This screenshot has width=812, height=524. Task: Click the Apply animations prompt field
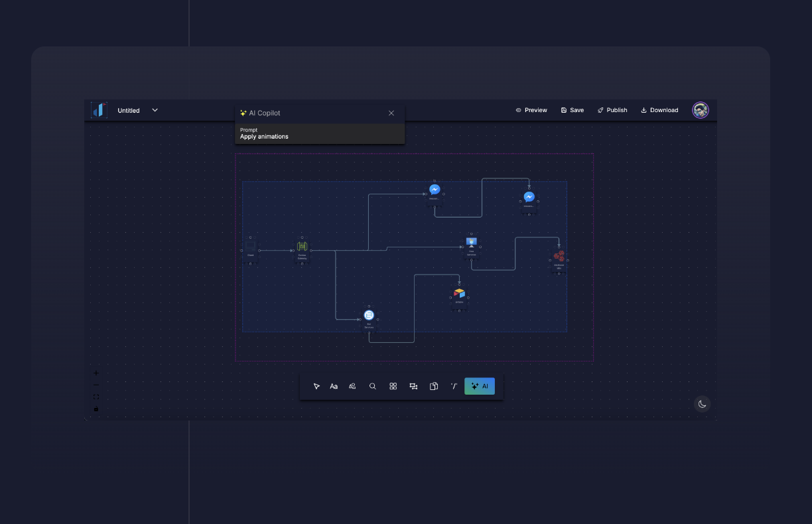(320, 133)
